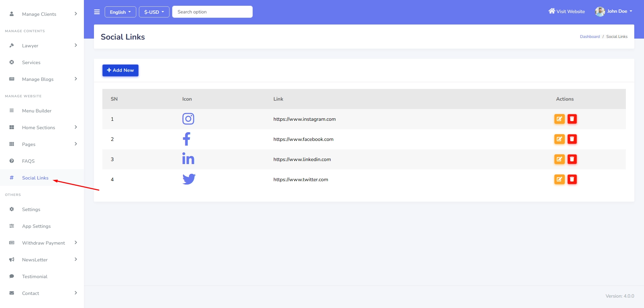Open App Settings in sidebar
Screen dimensions: 644x308
42,226
